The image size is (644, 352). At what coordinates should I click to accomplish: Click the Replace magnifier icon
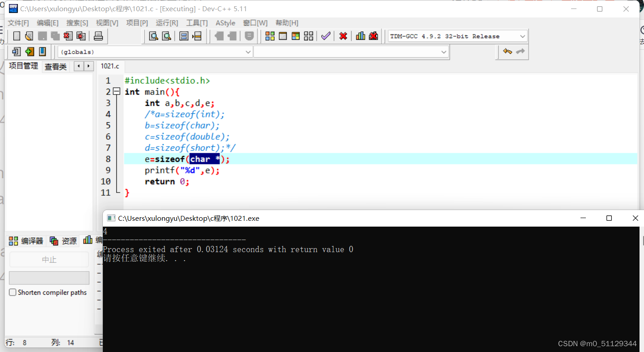[x=166, y=36]
